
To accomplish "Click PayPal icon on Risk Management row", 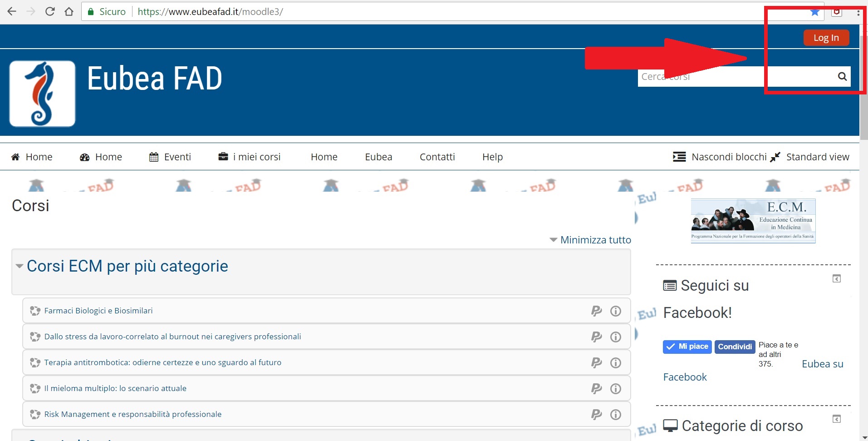I will click(x=596, y=415).
